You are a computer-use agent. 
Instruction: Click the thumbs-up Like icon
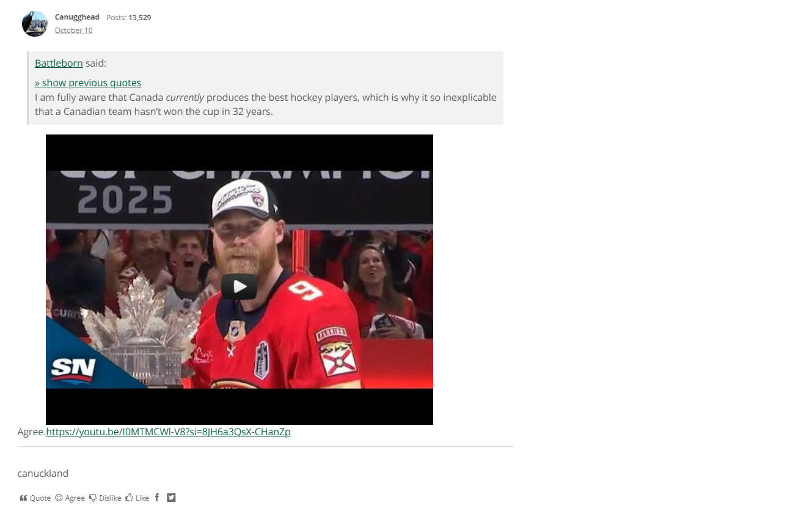point(129,498)
